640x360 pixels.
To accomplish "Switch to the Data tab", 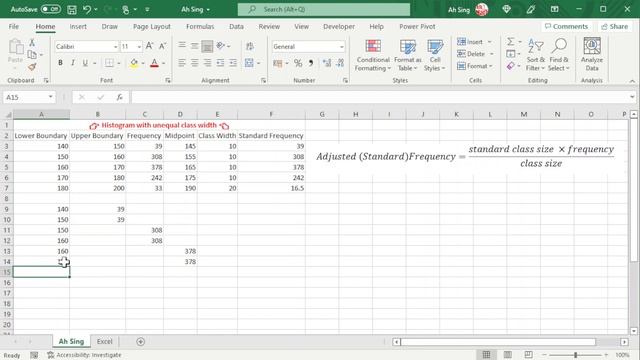I will click(x=236, y=27).
